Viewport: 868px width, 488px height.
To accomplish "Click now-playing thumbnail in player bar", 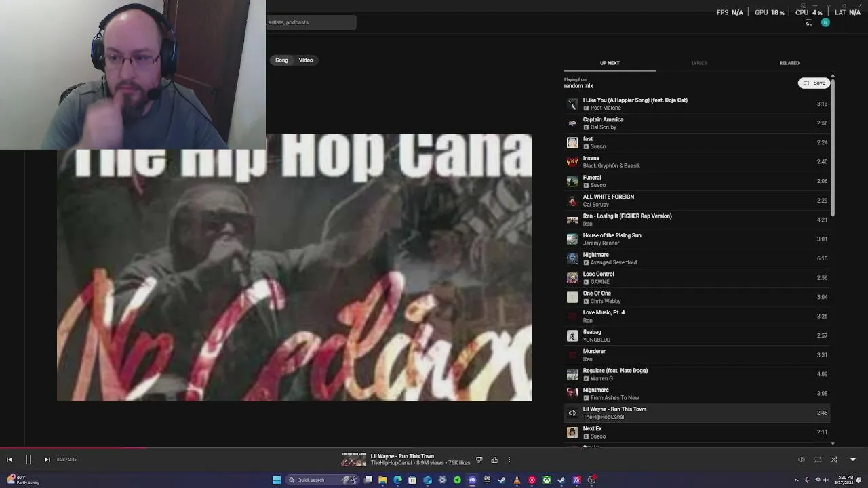I will tap(353, 460).
